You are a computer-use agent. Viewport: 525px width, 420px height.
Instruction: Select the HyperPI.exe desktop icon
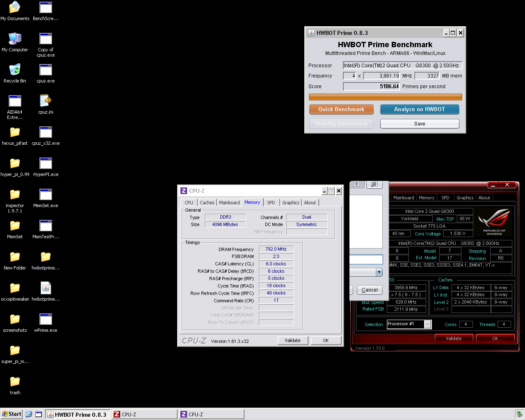[46, 167]
